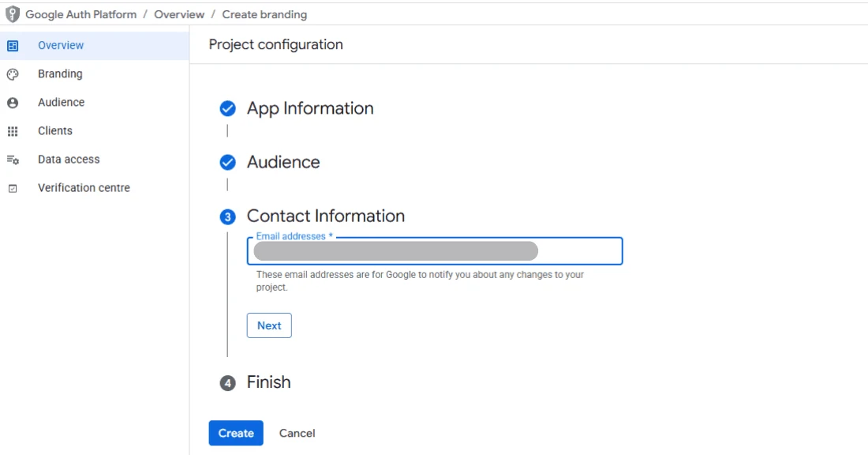Click the Branding palette icon
The width and height of the screenshot is (868, 455).
tap(13, 74)
